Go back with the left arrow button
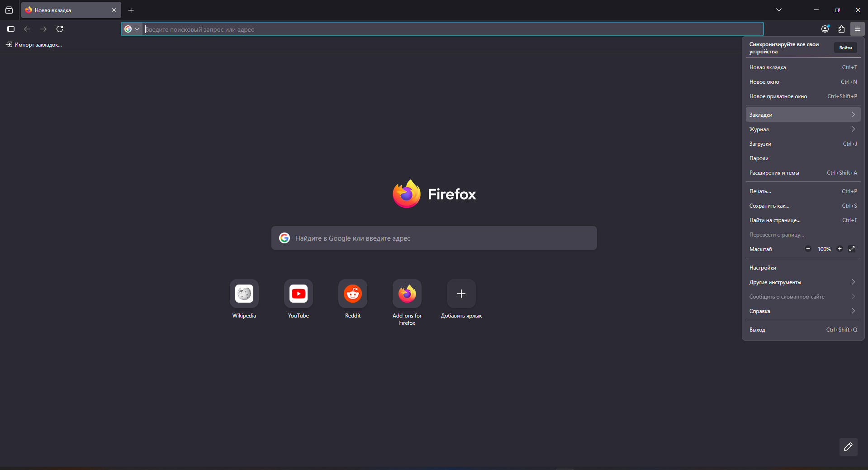This screenshot has height=470, width=868. click(27, 29)
